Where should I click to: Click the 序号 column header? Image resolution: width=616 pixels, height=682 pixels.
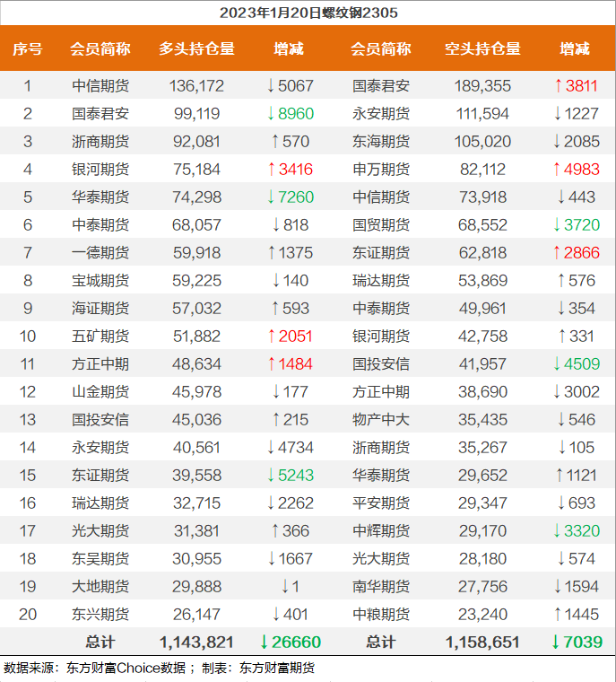coord(28,48)
